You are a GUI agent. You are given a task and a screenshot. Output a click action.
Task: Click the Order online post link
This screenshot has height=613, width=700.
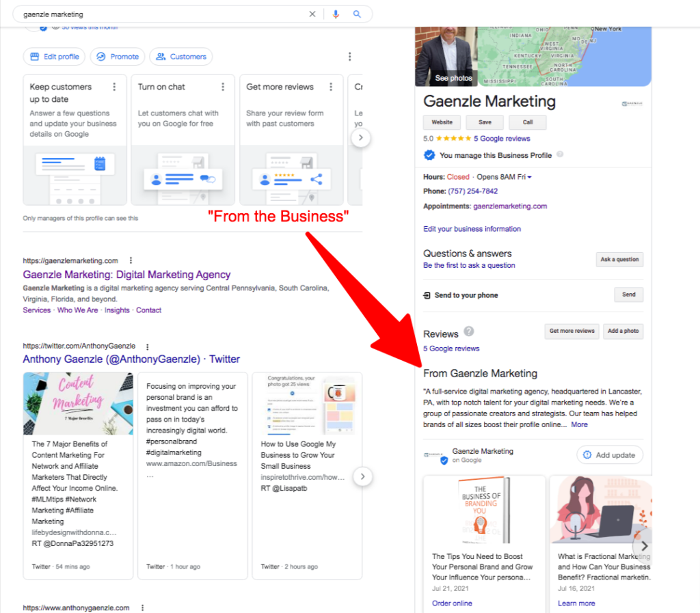tap(452, 603)
